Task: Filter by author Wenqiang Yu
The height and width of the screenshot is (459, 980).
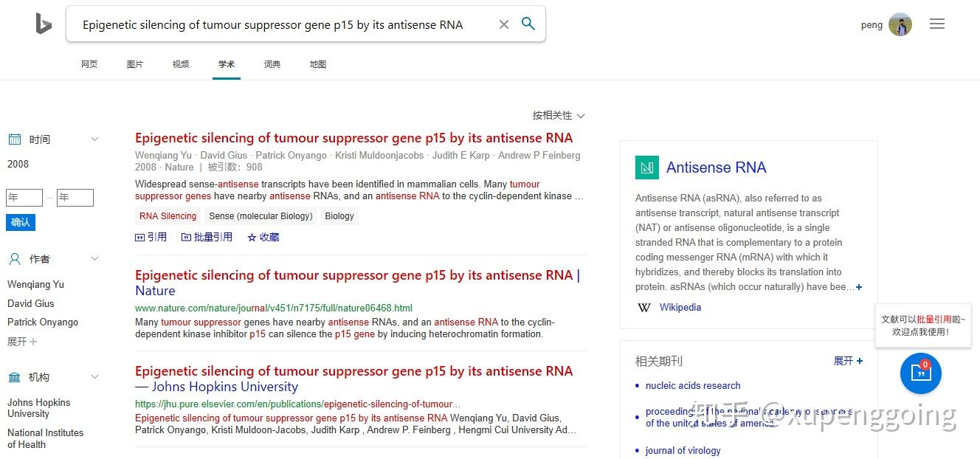Action: pos(35,285)
